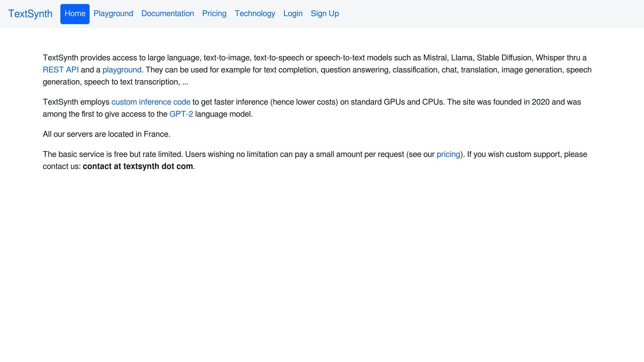This screenshot has height=362, width=644.
Task: Open the GPT-2 hyperlink
Action: 181,114
